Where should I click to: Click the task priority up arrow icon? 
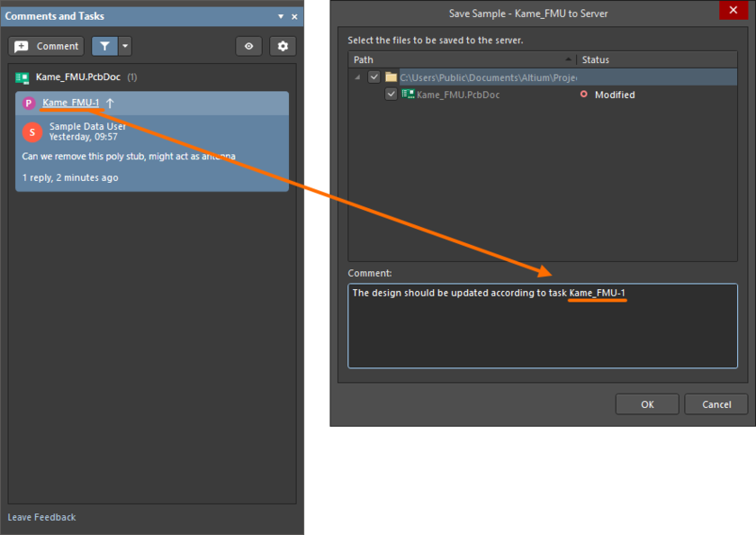[x=110, y=103]
